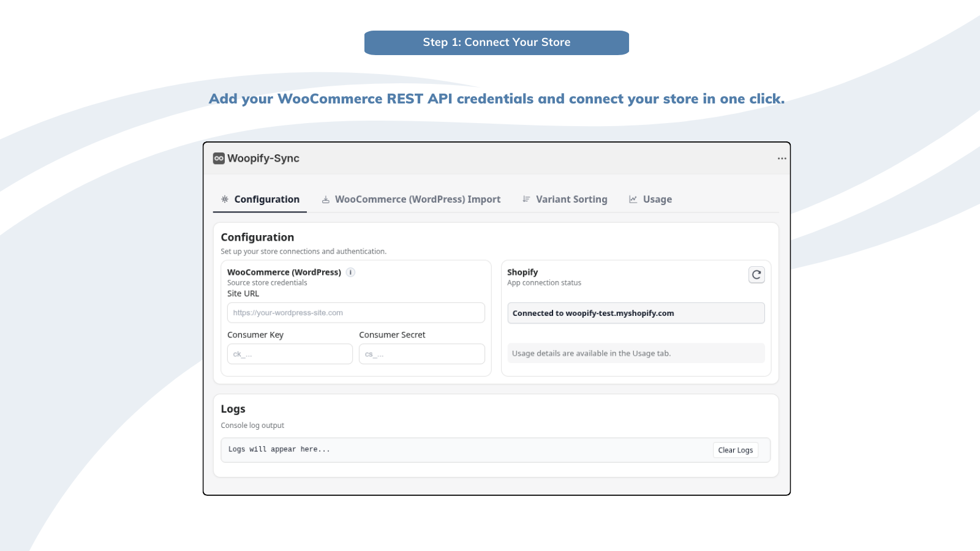Click the Connected to woopify-test.myshopify.com status box

(x=636, y=313)
